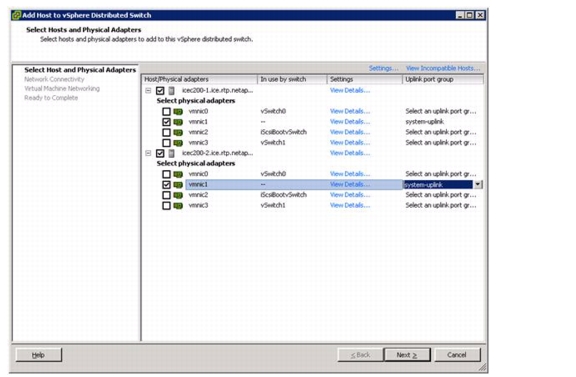The width and height of the screenshot is (576, 377).
Task: Select Ready to Complete wizard step
Action: [51, 98]
